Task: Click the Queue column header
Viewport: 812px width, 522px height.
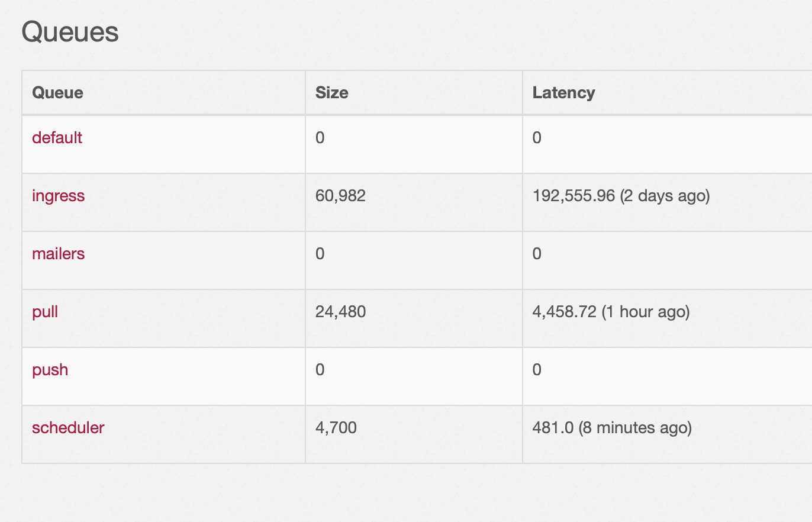Action: pyautogui.click(x=57, y=93)
